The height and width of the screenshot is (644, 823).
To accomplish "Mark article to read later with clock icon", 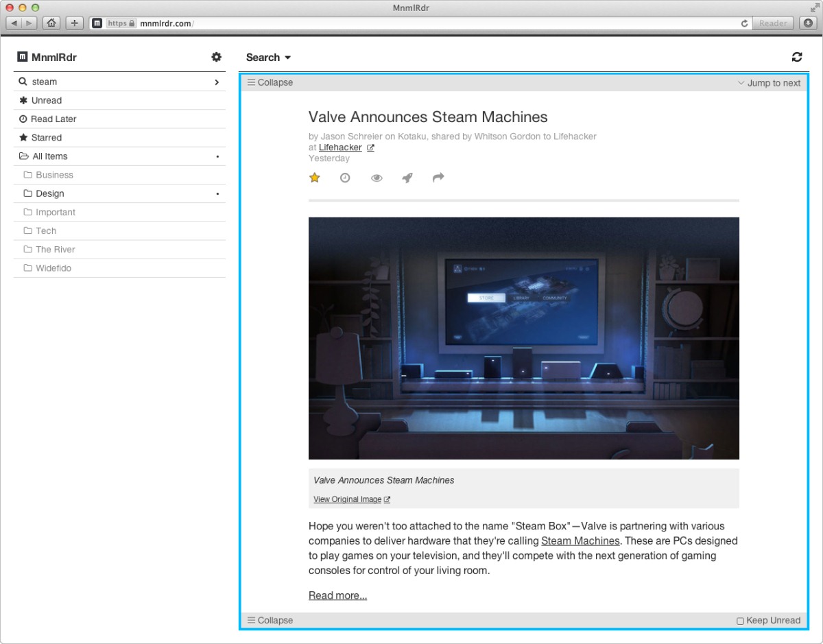I will 345,178.
